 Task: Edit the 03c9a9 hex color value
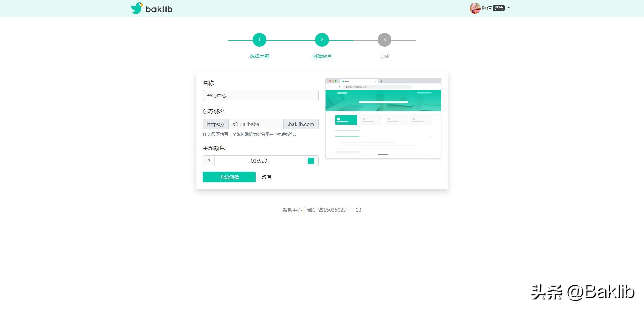(x=259, y=160)
